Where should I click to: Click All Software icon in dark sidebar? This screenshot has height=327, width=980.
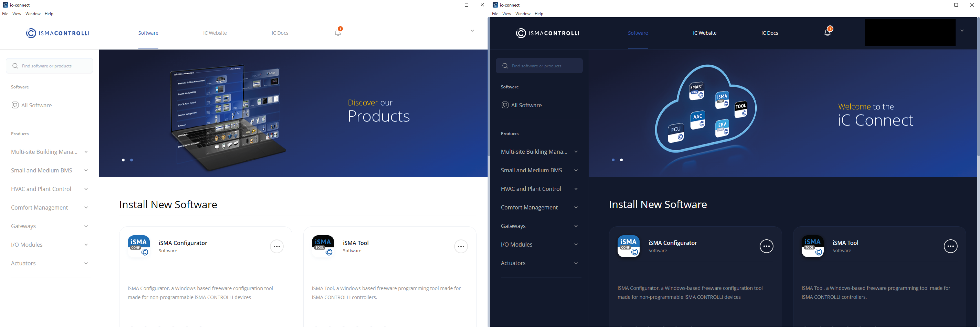pos(505,105)
